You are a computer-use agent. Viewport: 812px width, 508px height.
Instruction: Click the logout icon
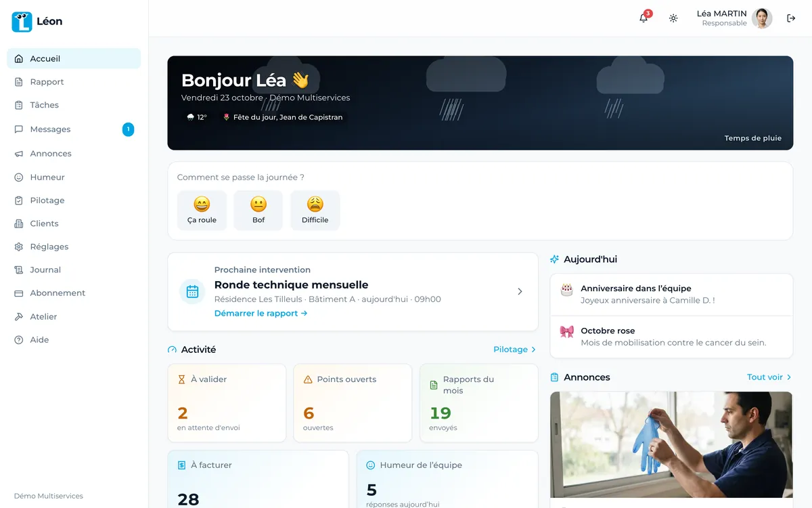[791, 18]
